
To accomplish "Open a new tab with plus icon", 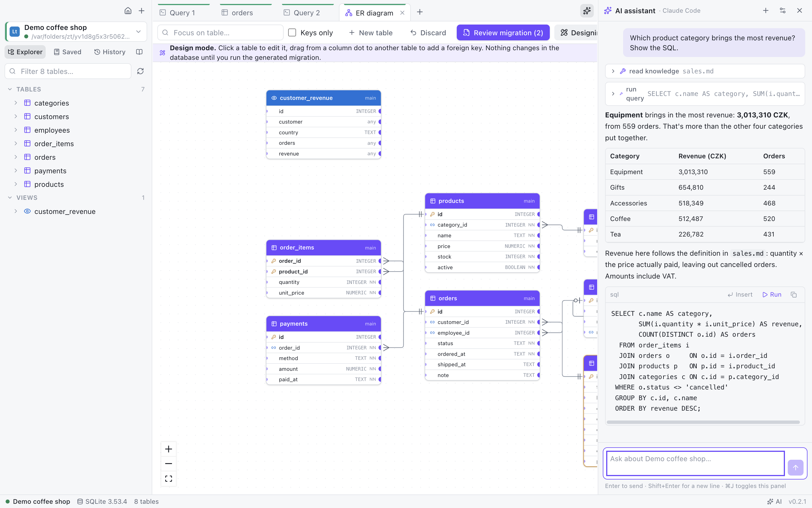I will pyautogui.click(x=420, y=12).
